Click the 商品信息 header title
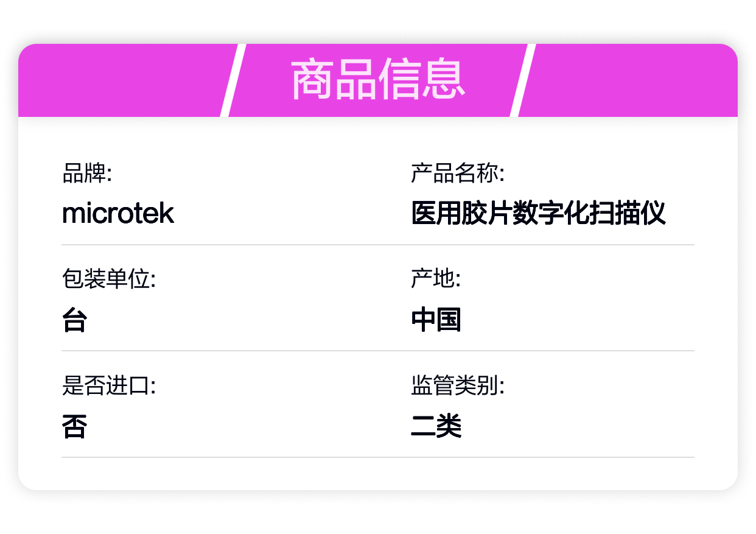 (378, 80)
